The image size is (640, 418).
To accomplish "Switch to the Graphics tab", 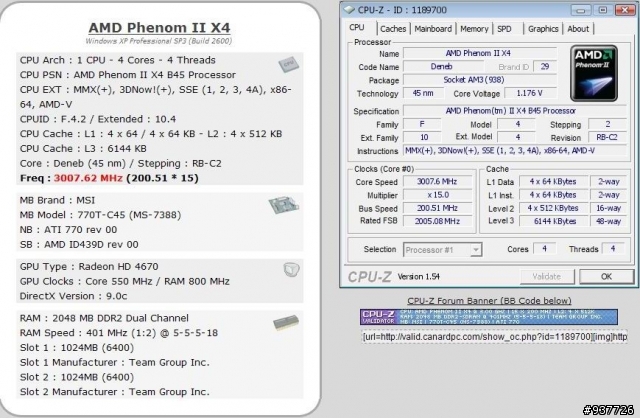I will click(x=543, y=29).
